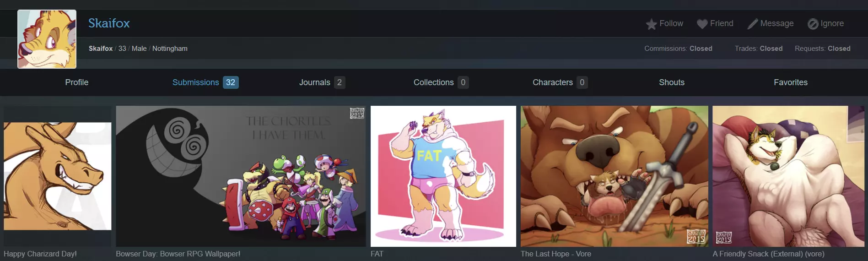Viewport: 868px width, 261px height.
Task: Open the Profile tab
Action: (77, 82)
